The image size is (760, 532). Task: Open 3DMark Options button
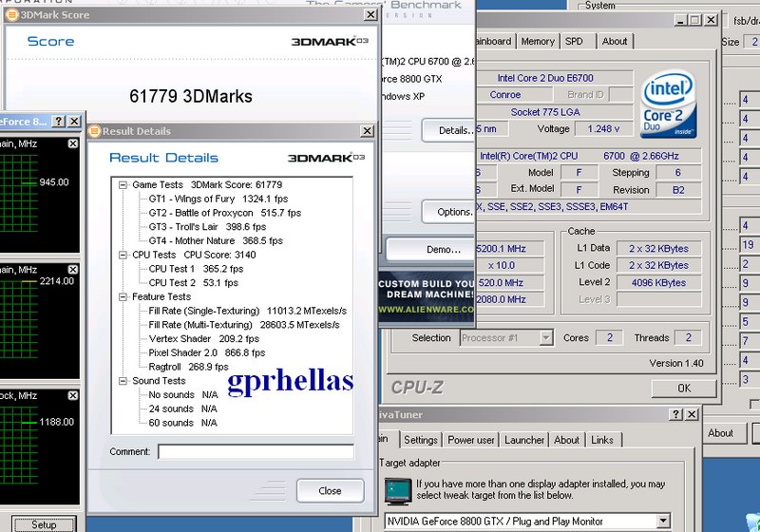coord(448,212)
